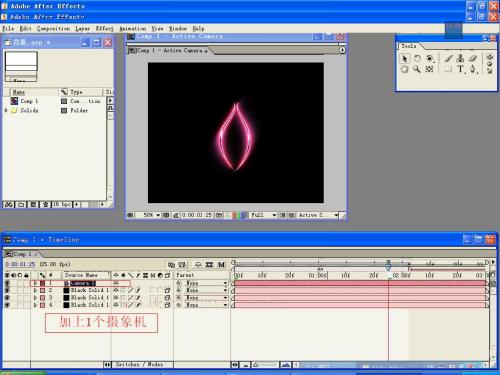Open resolution Full dropdown in Comp viewer
This screenshot has height=375, width=500.
[x=264, y=215]
